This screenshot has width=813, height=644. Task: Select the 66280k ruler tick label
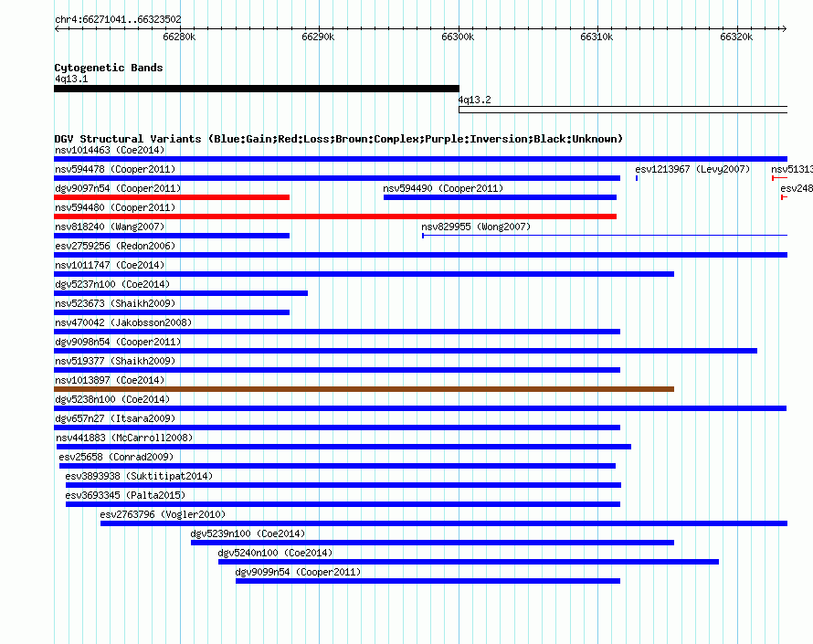tap(179, 37)
